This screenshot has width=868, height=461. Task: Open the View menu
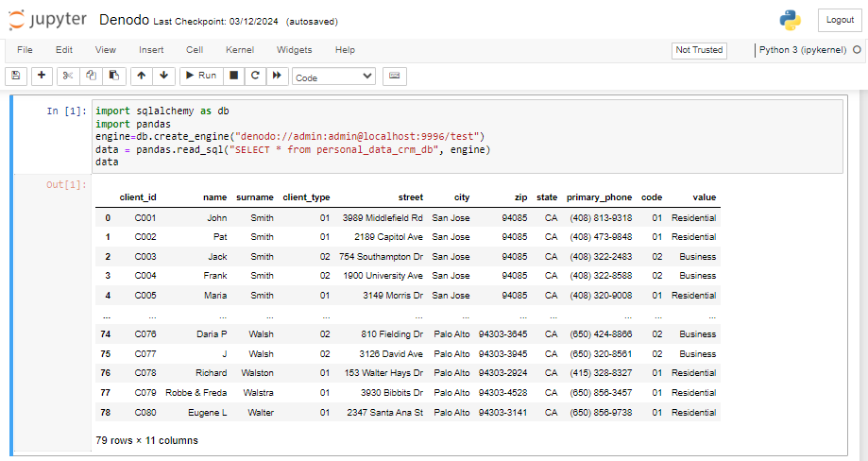click(105, 50)
